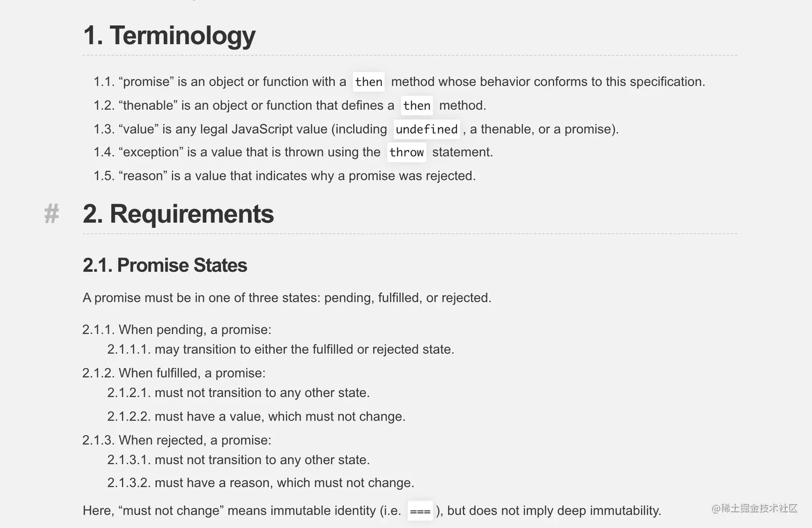Click the # anchor beside Requirements heading
812x528 pixels.
click(x=52, y=214)
